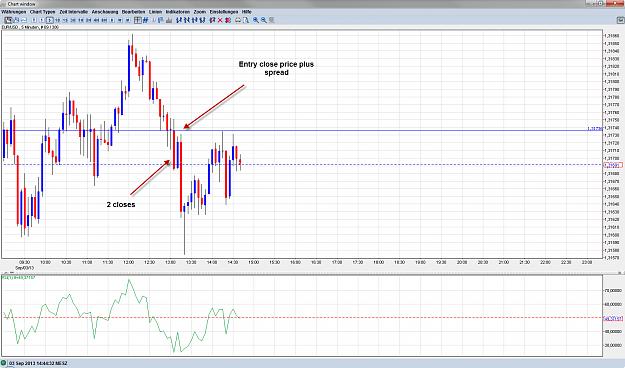Screen dimensions: 625x368
Task: Click the bar chart icon in toolbar
Action: pos(169,20)
